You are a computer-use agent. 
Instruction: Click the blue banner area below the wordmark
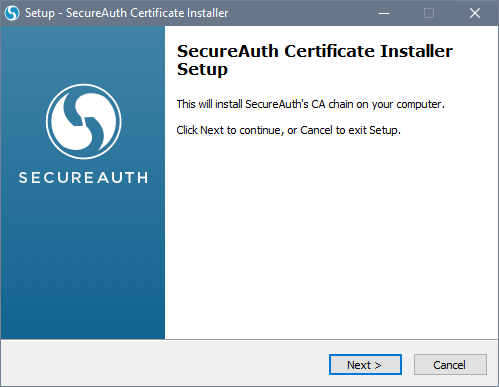pos(83,260)
